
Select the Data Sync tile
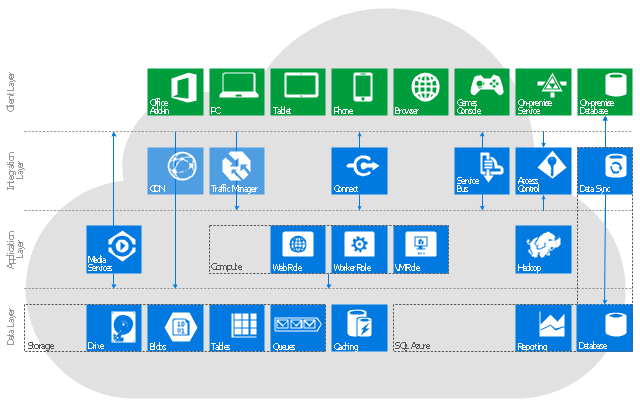pyautogui.click(x=605, y=171)
